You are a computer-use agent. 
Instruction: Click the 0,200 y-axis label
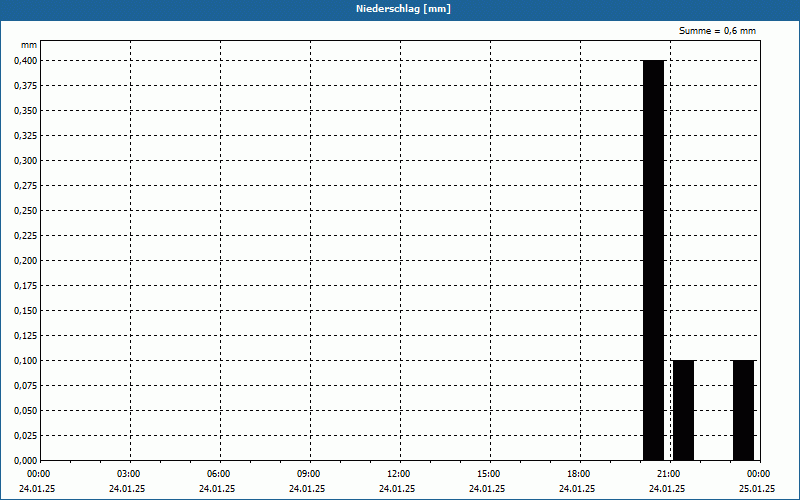click(26, 261)
